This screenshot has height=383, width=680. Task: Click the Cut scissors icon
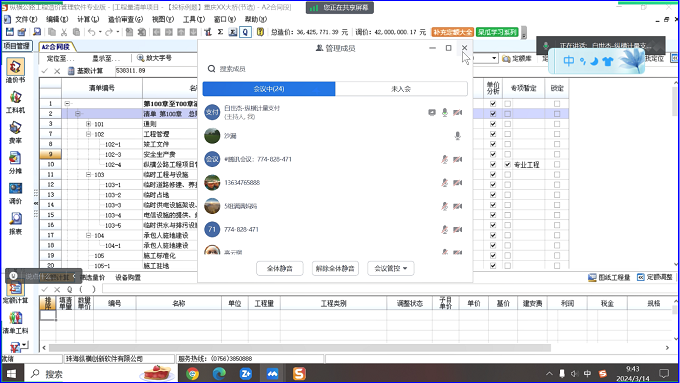[64, 32]
